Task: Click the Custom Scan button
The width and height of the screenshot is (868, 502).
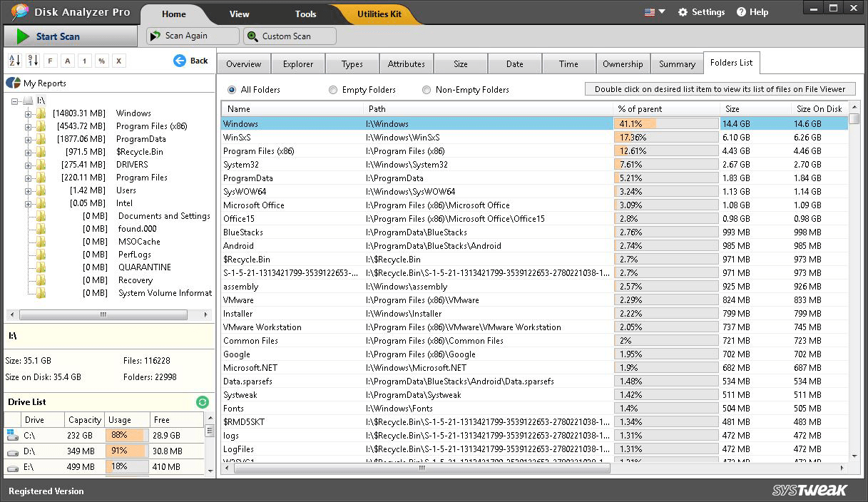Action: point(290,36)
